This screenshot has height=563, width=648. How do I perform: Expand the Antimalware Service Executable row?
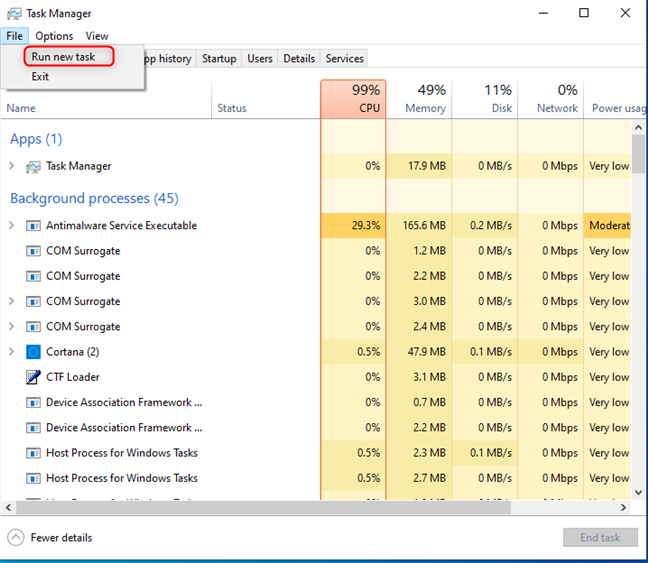[12, 225]
